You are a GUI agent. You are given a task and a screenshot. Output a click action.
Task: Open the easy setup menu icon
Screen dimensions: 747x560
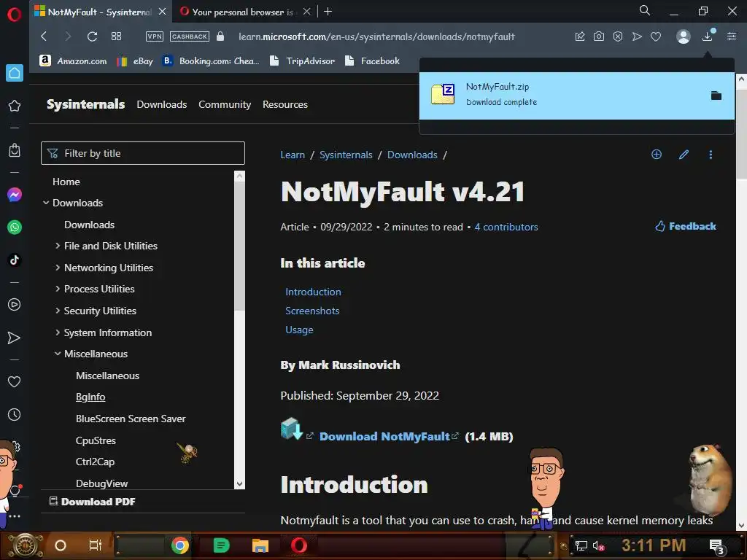[x=732, y=36]
